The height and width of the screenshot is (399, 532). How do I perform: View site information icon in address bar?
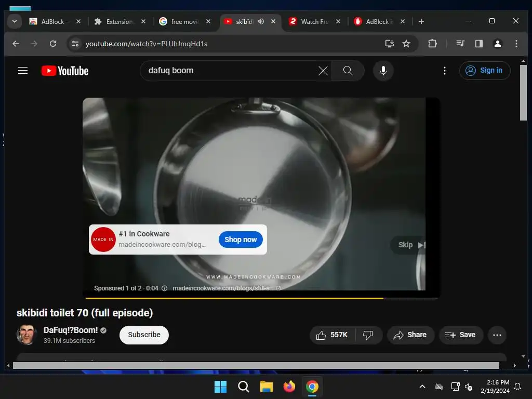pos(75,44)
